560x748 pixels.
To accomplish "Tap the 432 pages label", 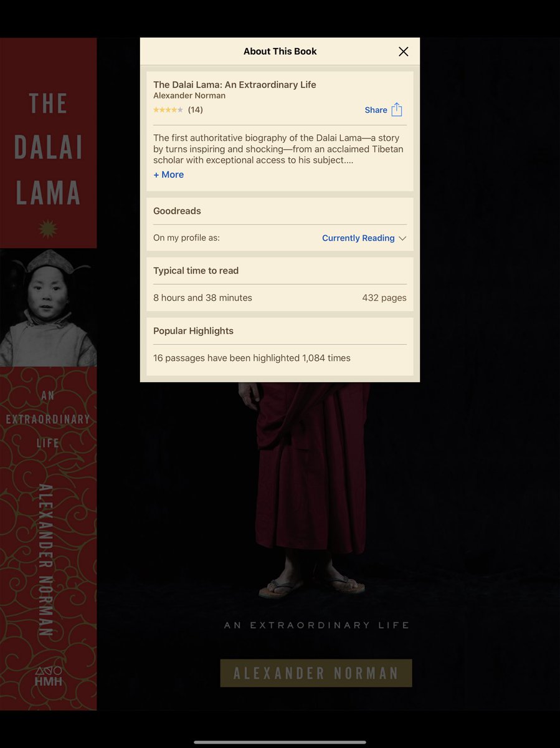I will coord(384,298).
